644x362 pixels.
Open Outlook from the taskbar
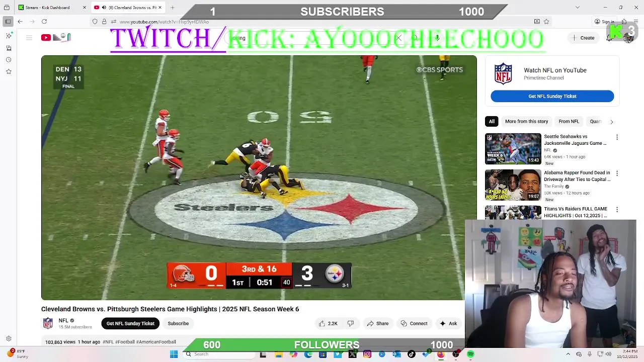click(x=396, y=354)
